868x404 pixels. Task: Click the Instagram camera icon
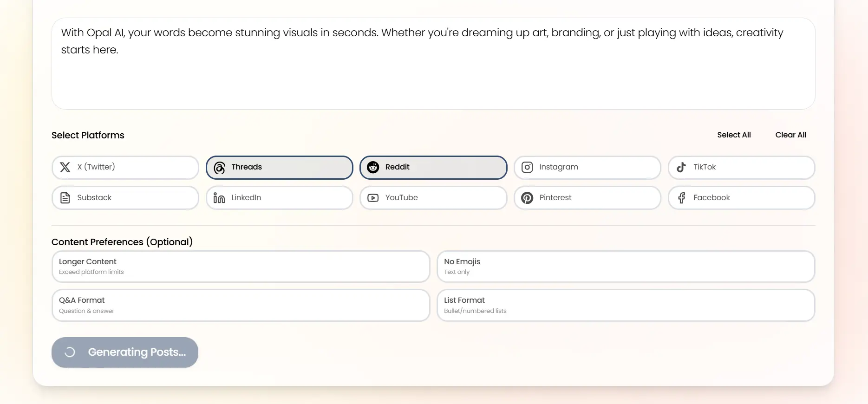click(527, 167)
